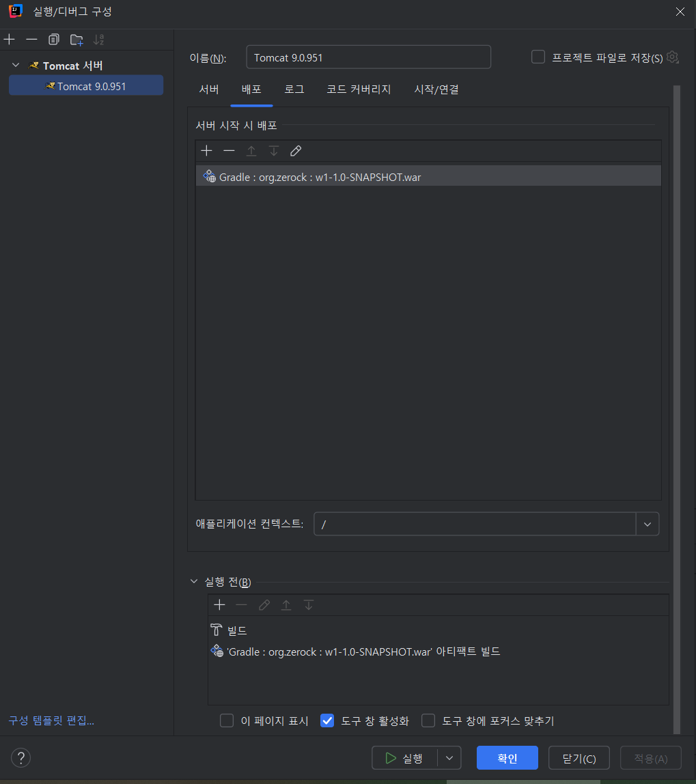Viewport: 696px width, 784px height.
Task: Click the IntelliJ logo in the title bar
Action: click(x=16, y=11)
